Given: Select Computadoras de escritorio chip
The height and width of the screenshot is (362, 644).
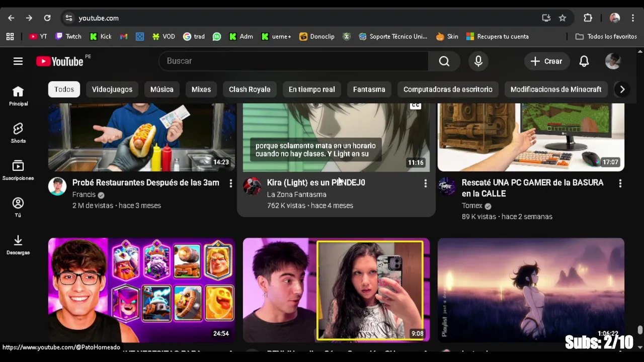Looking at the screenshot, I should [x=448, y=89].
